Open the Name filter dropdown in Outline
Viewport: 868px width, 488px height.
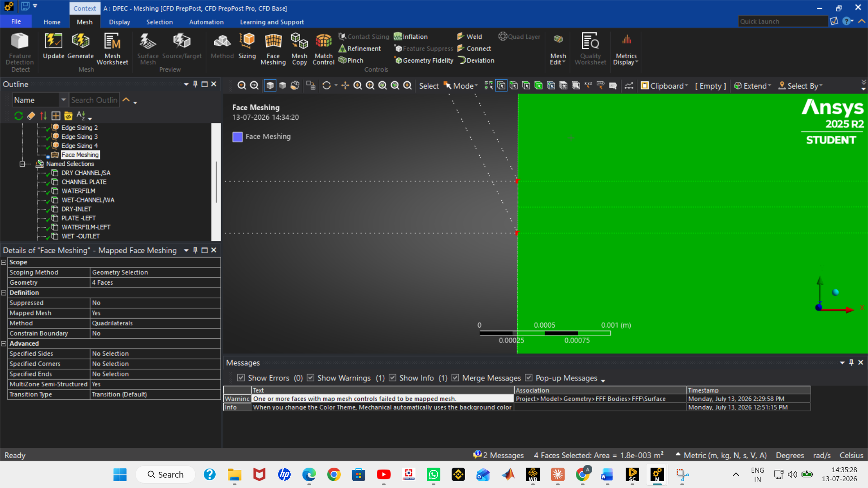pyautogui.click(x=63, y=100)
